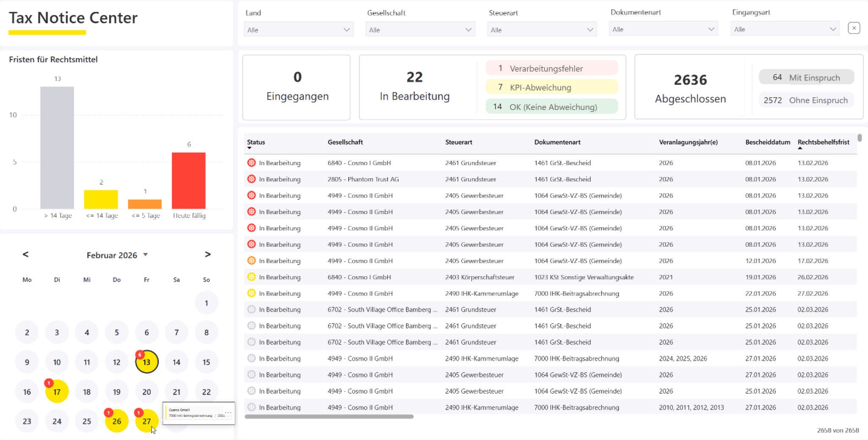
Task: Click '2024, 2025, 2026' cell
Action: point(683,358)
